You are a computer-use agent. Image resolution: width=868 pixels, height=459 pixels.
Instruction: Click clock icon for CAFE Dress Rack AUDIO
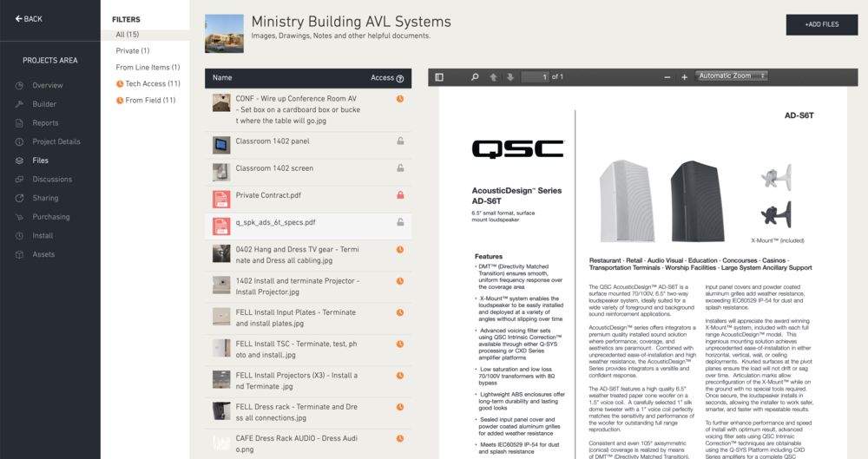[x=399, y=439]
